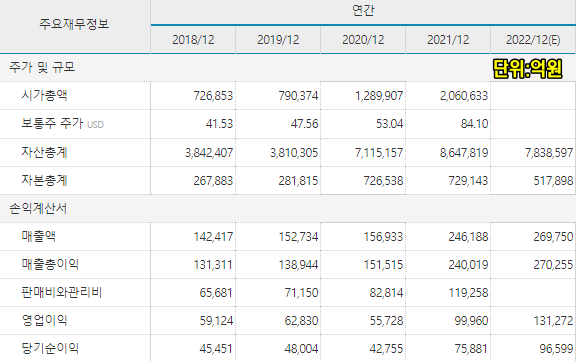The image size is (576, 361).
Task: Select the 시가총액 row label
Action: (x=44, y=95)
